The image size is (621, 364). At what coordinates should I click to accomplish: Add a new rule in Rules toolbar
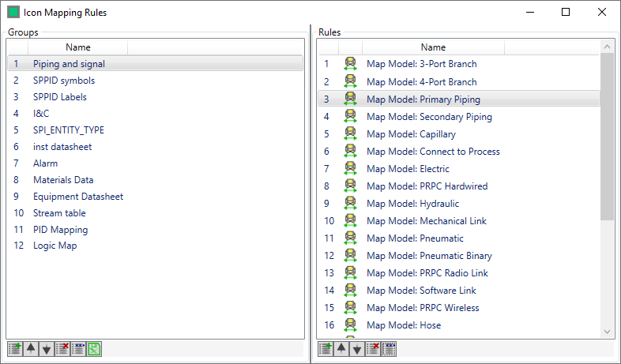point(325,349)
